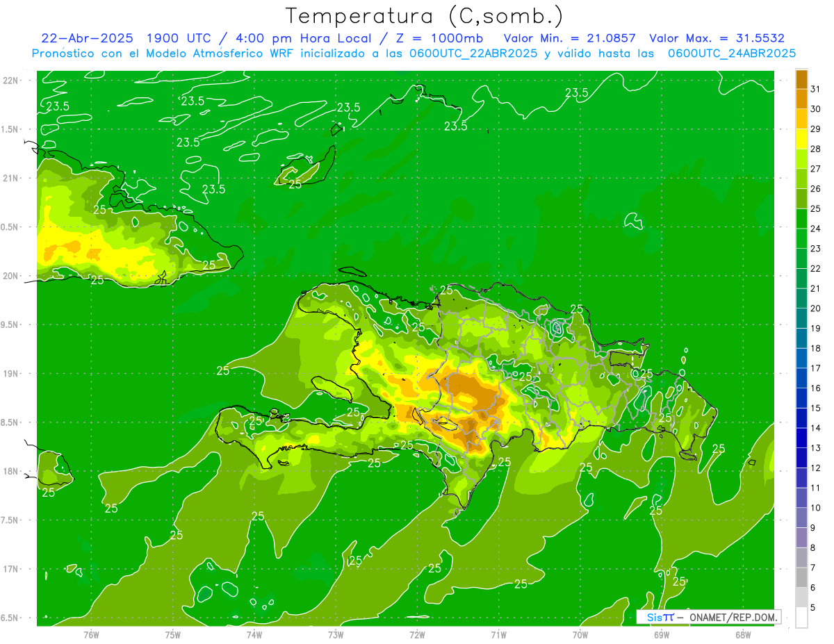Click the '5' label on color scale
This screenshot has height=644, width=834.
tap(812, 607)
